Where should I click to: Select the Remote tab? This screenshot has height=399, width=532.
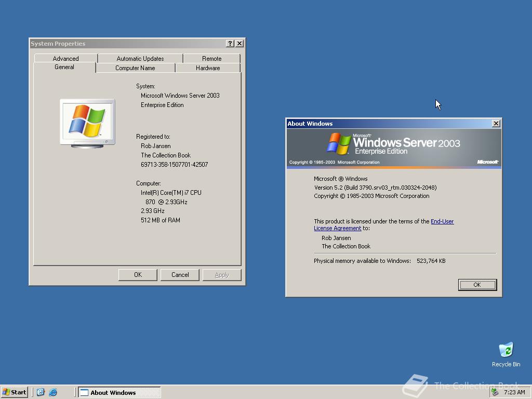212,58
